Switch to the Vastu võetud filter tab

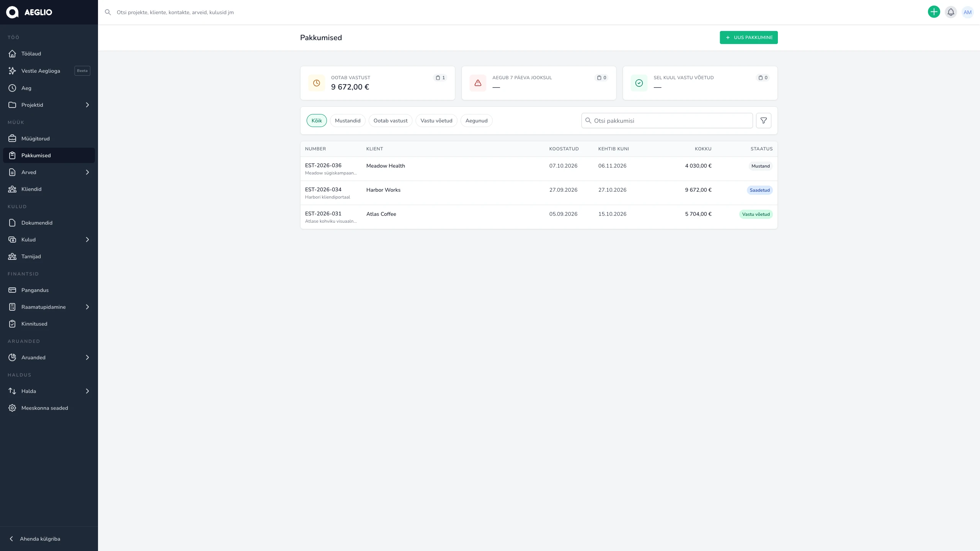[436, 121]
